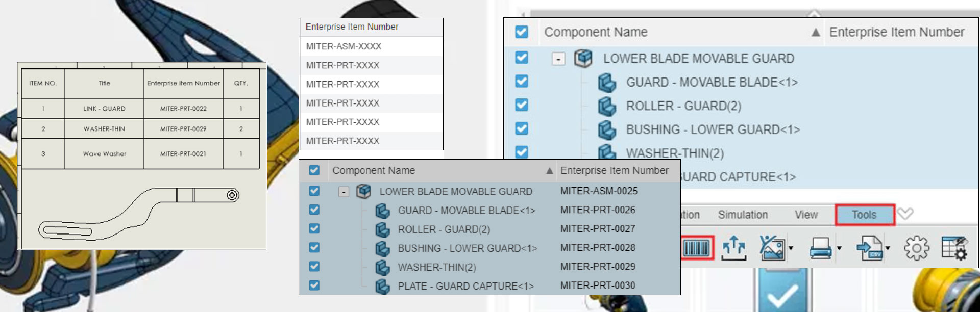Collapse the tree node in MITER-ASM-0025 row
The image size is (980, 312).
click(x=344, y=192)
